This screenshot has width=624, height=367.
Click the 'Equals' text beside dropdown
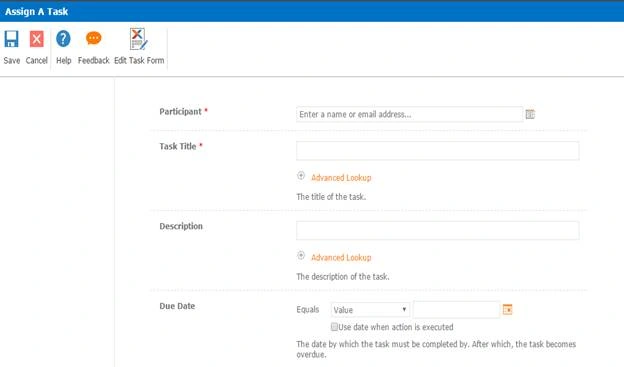(x=308, y=309)
